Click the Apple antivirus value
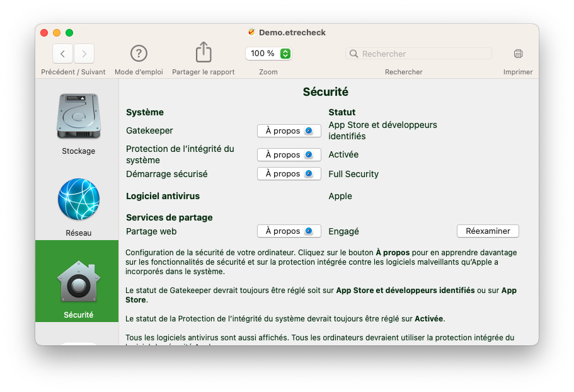This screenshot has height=392, width=574. click(x=340, y=196)
